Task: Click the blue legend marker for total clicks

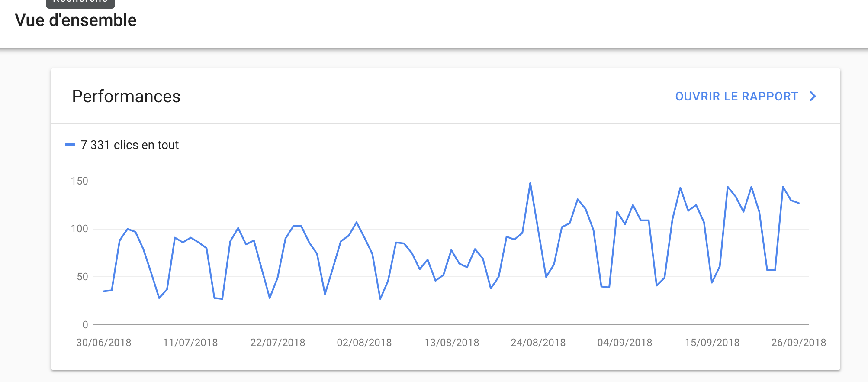Action: [70, 145]
